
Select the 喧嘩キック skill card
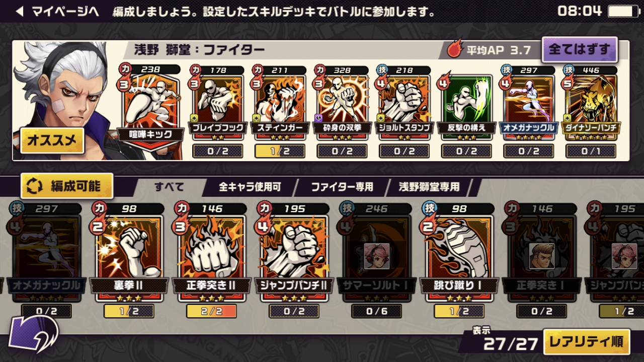click(150, 106)
